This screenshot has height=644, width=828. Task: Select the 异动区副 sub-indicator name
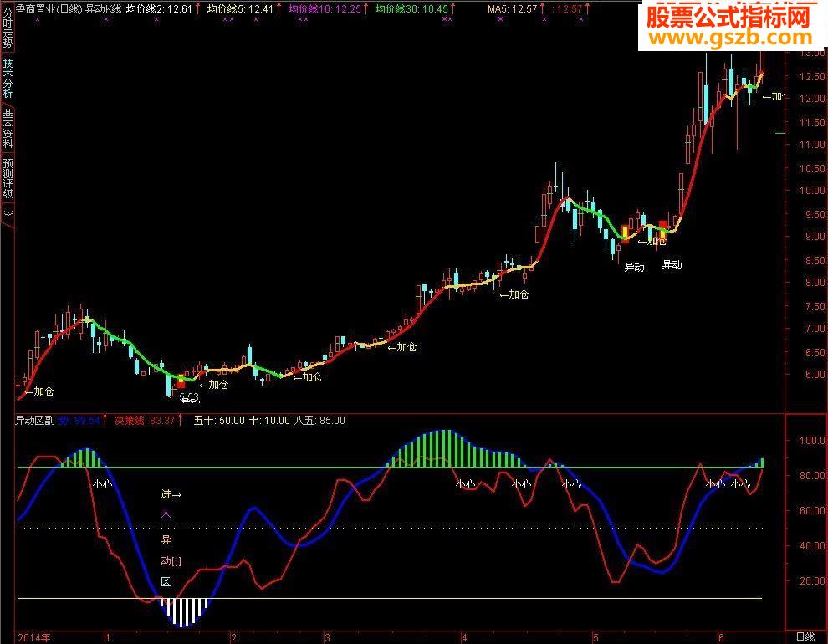pos(35,421)
